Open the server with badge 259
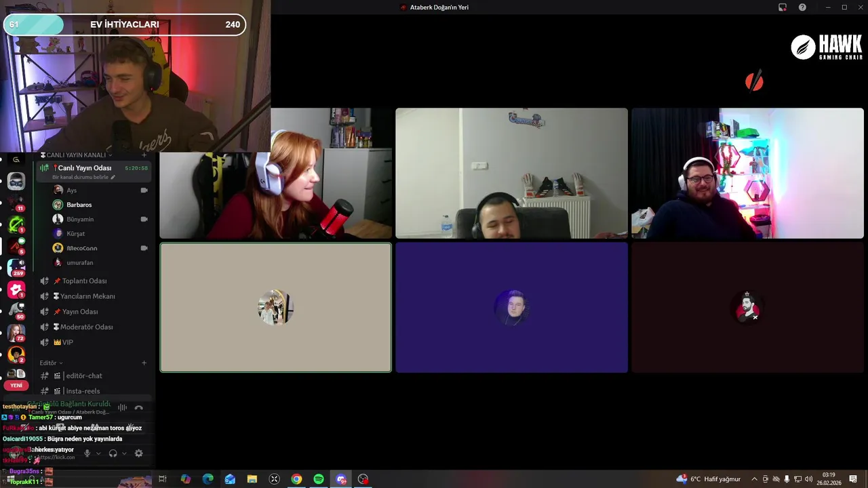This screenshot has height=488, width=868. tap(16, 268)
